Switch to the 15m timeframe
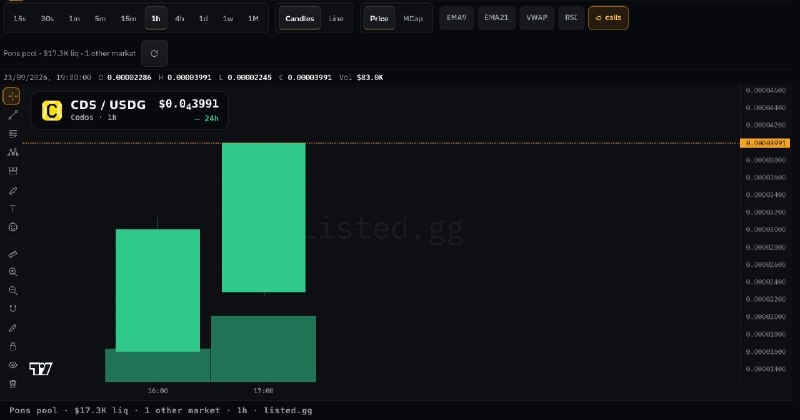The height and width of the screenshot is (420, 800). tap(128, 18)
